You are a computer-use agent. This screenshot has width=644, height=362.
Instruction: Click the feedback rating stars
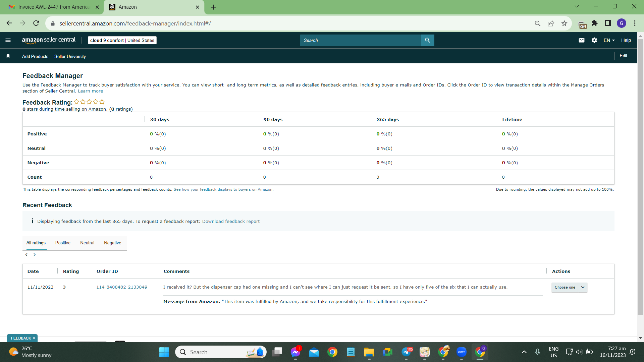point(89,102)
